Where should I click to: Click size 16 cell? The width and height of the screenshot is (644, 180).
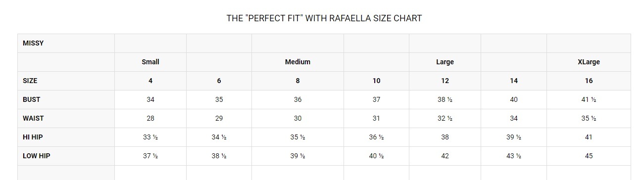(589, 81)
